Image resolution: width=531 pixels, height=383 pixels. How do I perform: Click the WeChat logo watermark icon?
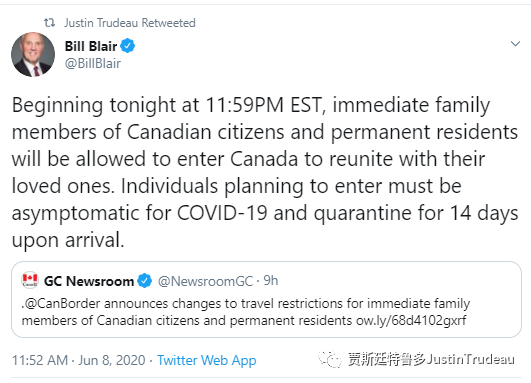pyautogui.click(x=330, y=359)
